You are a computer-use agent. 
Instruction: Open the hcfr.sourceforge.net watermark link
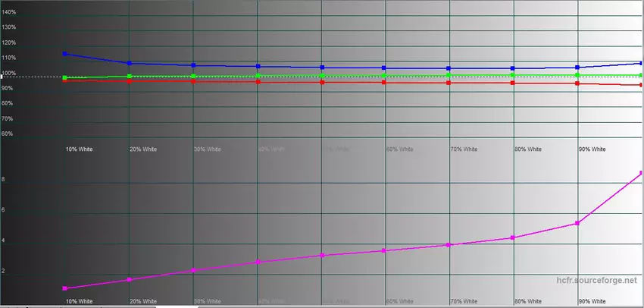(597, 281)
